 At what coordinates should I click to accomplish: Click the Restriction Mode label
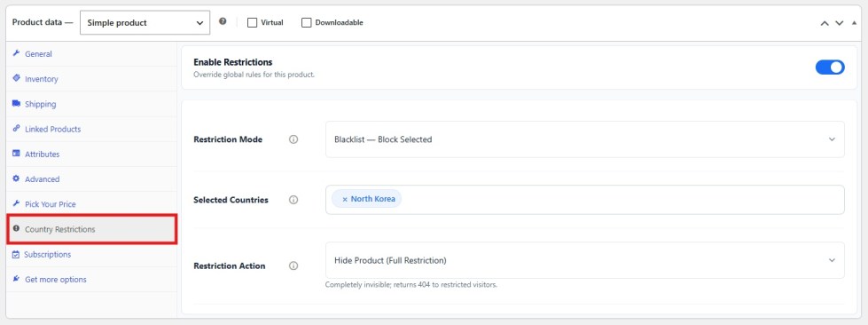(228, 139)
